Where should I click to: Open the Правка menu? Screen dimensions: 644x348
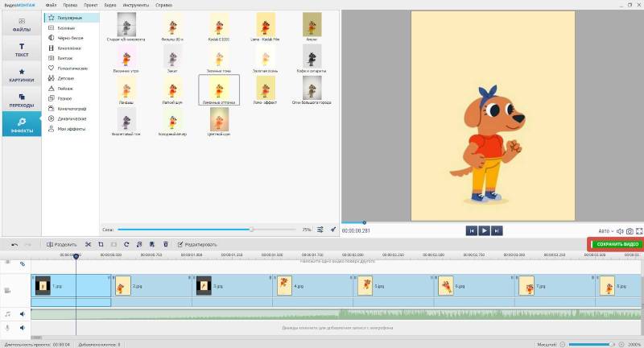click(x=70, y=5)
